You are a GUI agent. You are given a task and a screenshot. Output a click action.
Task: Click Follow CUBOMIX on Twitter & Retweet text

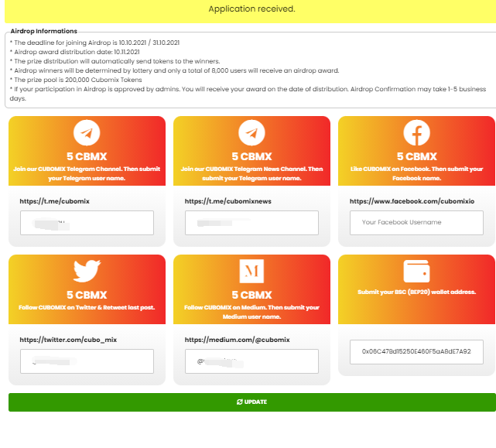[x=87, y=307]
